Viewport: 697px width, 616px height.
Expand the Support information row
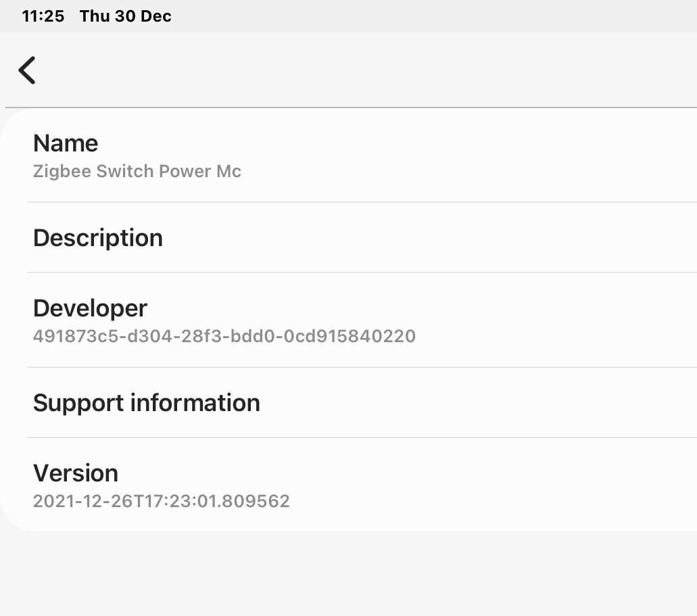pyautogui.click(x=146, y=402)
